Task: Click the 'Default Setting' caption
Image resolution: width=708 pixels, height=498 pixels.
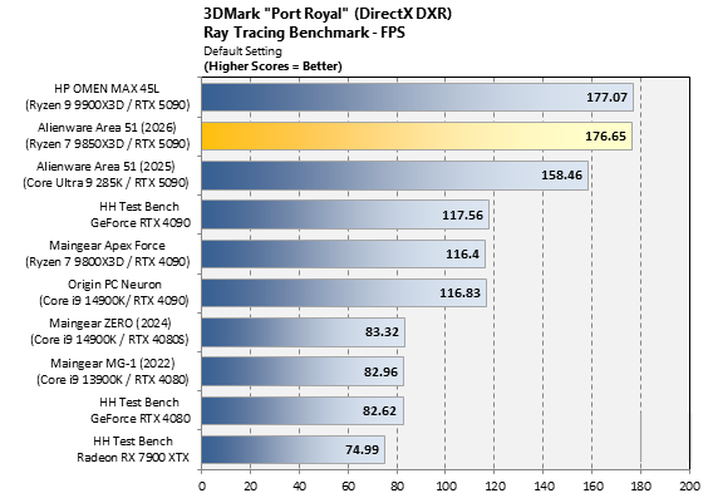Action: [x=242, y=51]
